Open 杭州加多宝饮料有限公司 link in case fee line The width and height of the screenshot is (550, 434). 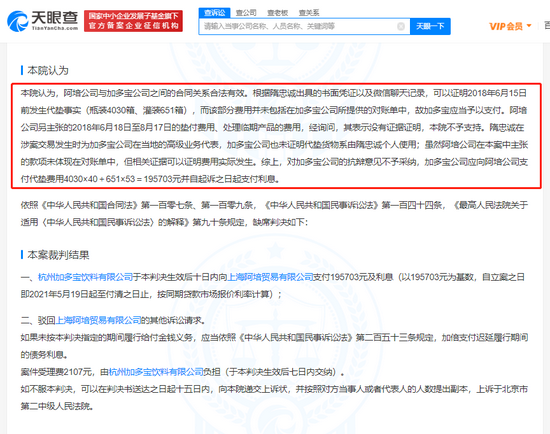tap(156, 372)
